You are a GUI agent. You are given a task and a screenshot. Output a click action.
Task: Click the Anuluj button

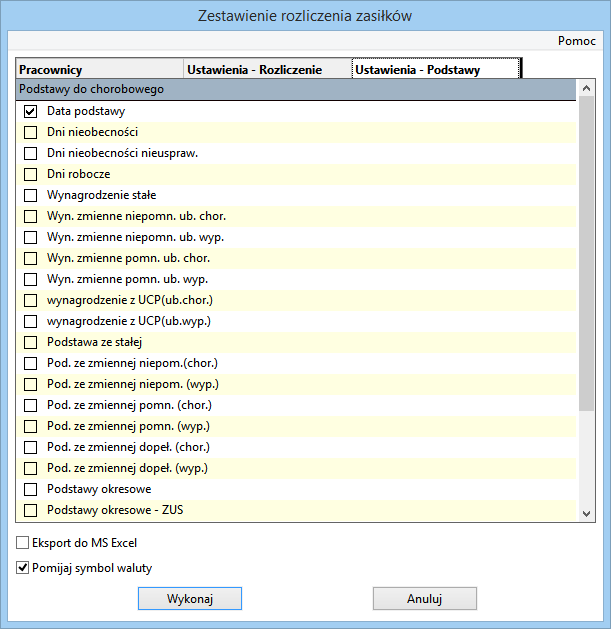pos(424,598)
